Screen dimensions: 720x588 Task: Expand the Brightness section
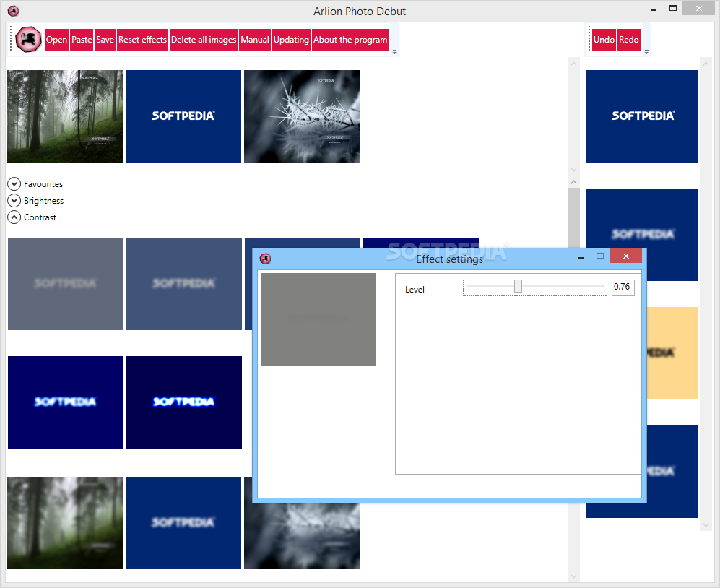tap(14, 200)
